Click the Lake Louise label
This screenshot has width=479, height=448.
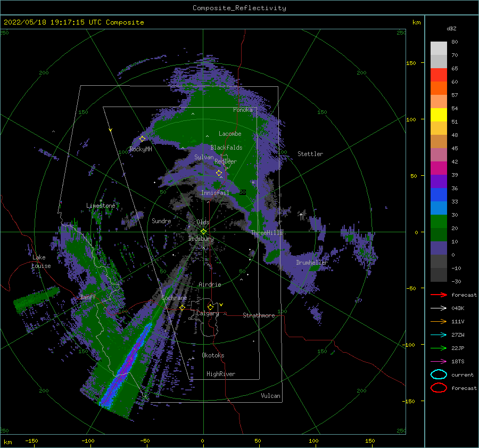pos(41,262)
